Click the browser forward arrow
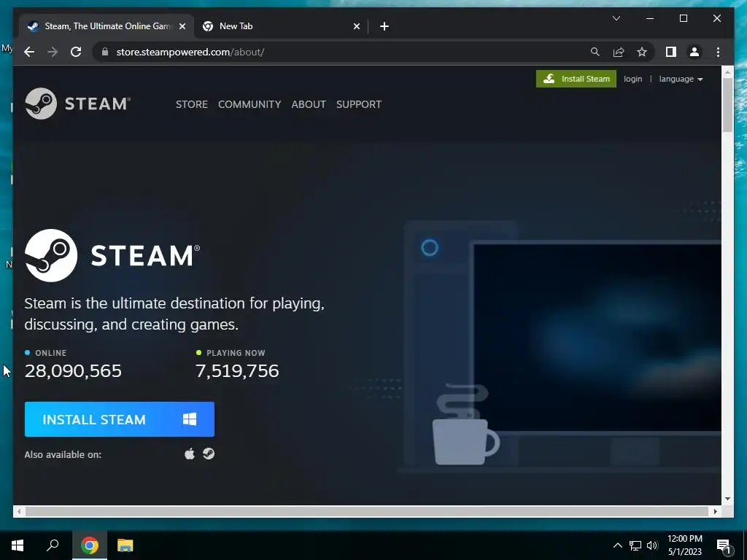Image resolution: width=747 pixels, height=560 pixels. 53,52
